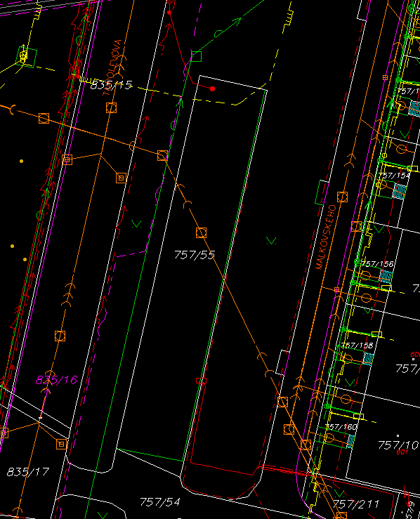Pick parcel label 835/17

pyautogui.click(x=28, y=472)
